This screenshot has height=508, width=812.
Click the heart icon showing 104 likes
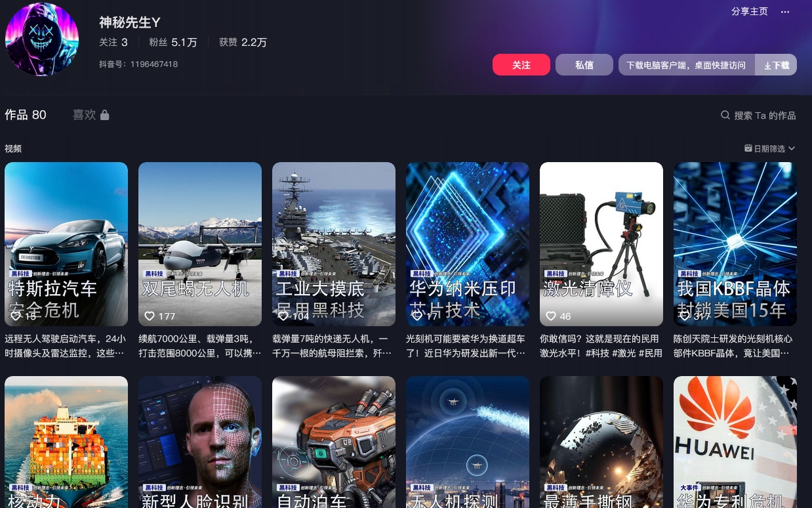coord(283,316)
